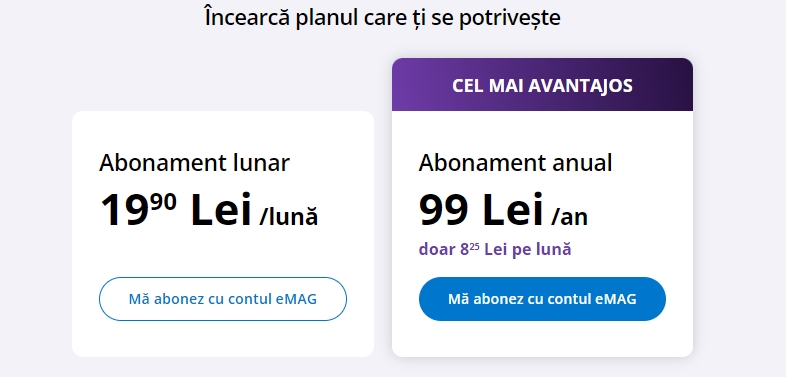Click the "Încearcă planul care ți se potrivește" heading

tap(382, 18)
